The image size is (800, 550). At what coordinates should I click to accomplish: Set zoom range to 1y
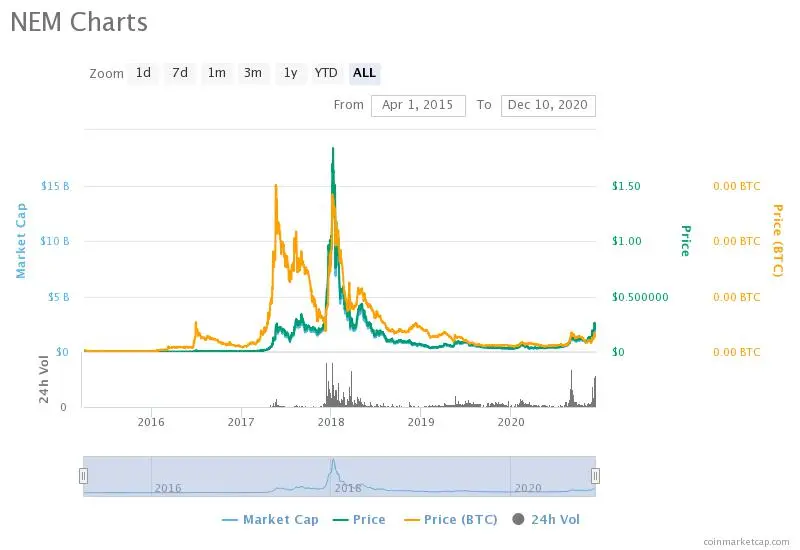[x=290, y=73]
